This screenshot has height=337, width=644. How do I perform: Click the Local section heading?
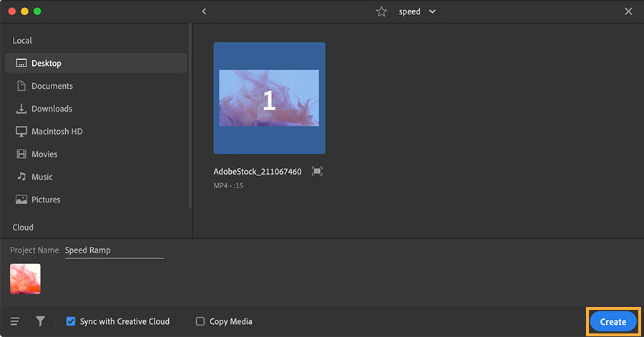click(22, 41)
